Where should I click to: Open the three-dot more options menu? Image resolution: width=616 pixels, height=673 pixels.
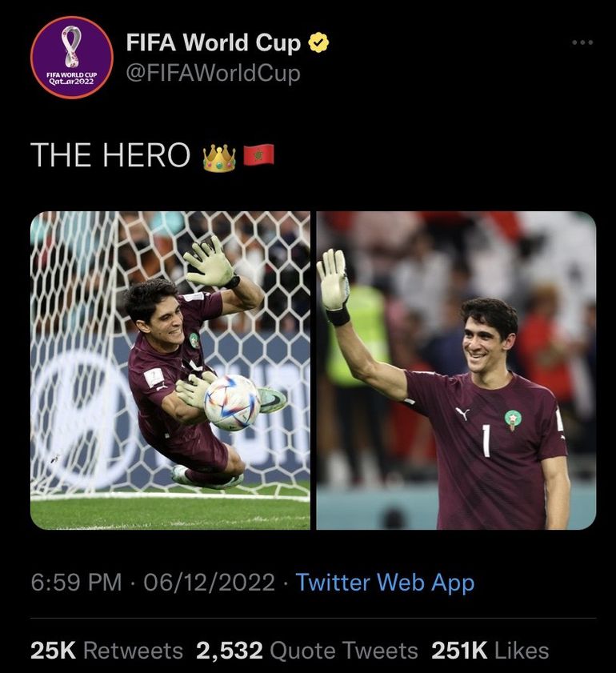pos(583,42)
